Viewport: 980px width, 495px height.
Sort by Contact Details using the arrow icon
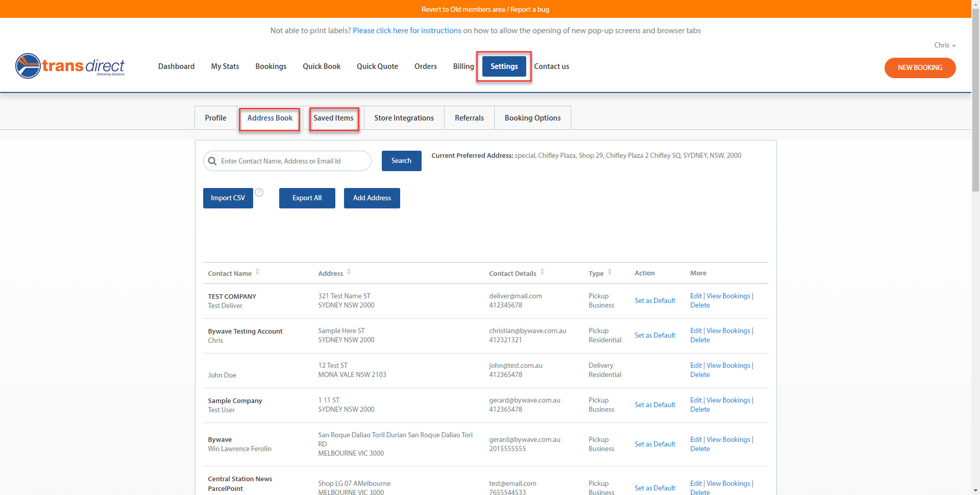click(542, 272)
